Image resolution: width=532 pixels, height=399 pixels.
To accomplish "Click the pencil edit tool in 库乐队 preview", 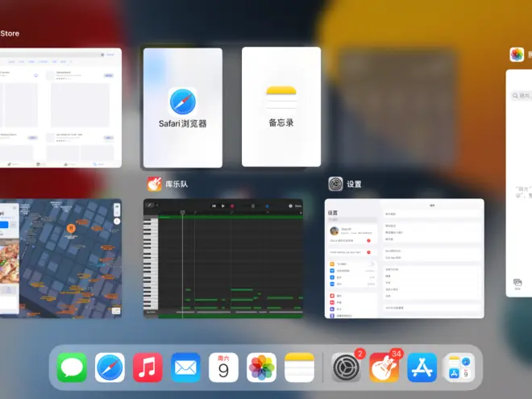I will (x=150, y=205).
